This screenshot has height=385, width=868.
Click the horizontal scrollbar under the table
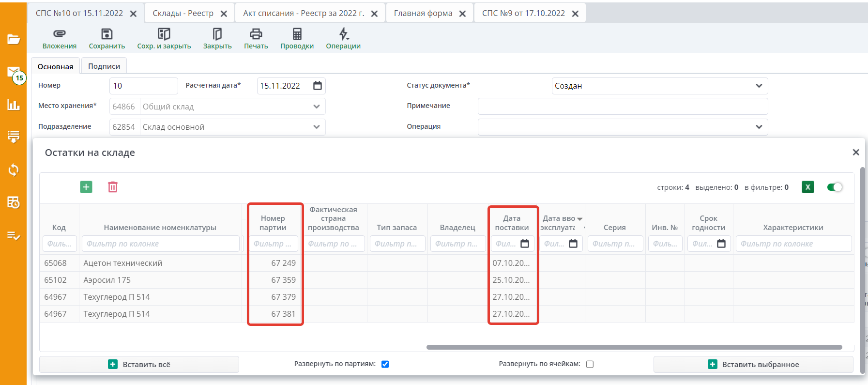point(634,347)
